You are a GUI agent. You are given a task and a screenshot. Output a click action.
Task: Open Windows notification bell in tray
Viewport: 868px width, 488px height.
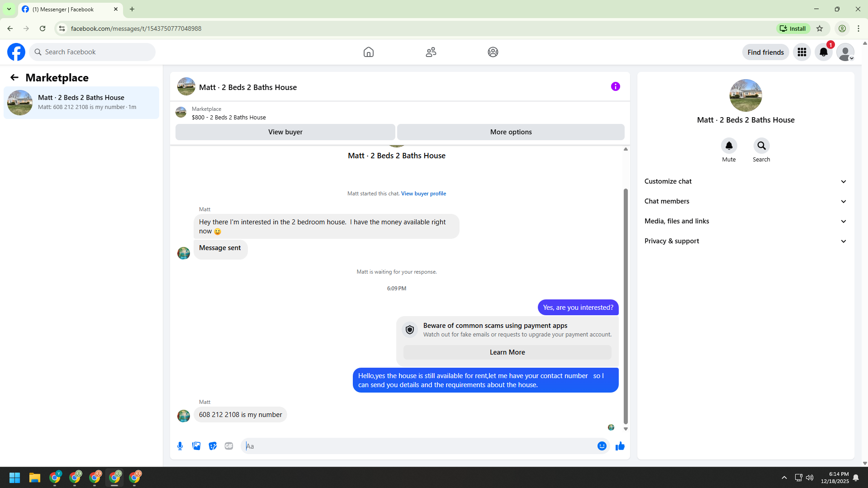click(x=856, y=478)
